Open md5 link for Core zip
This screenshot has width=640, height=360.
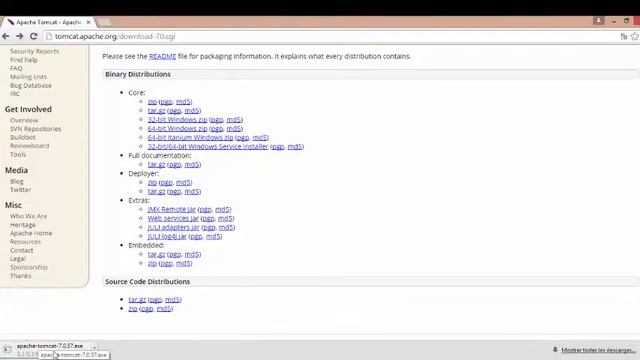click(183, 102)
